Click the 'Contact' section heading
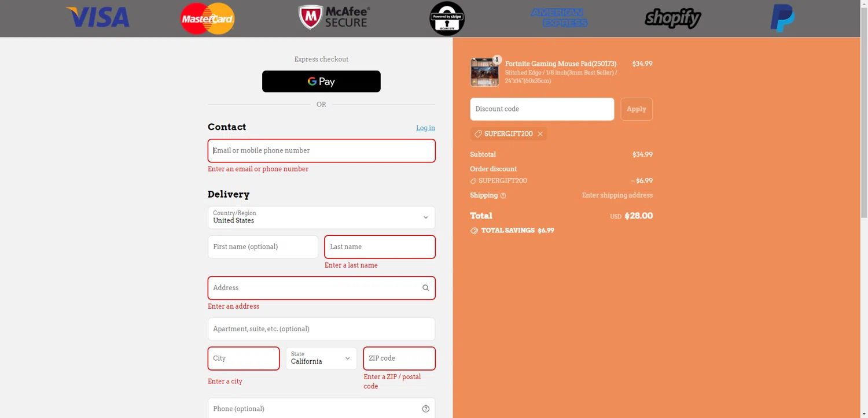 (x=227, y=127)
